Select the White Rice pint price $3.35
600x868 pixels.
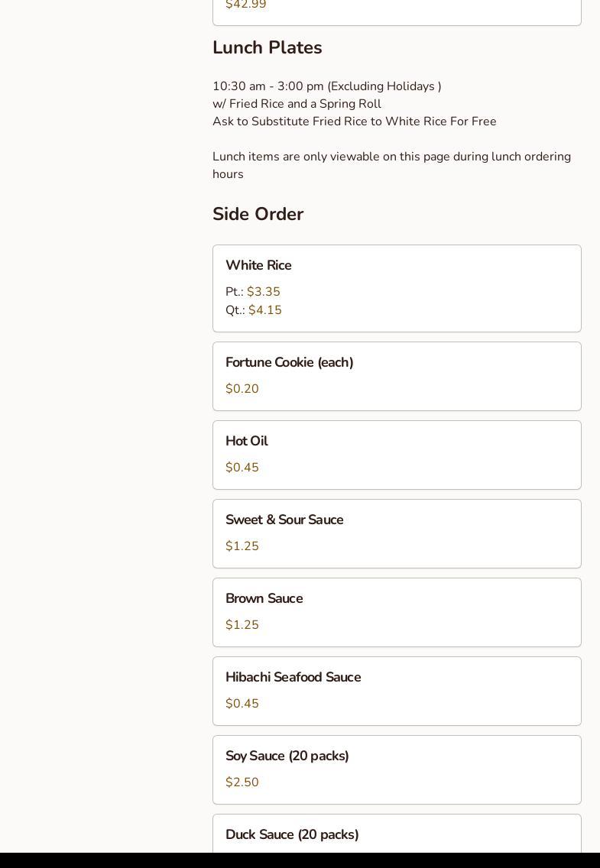[x=264, y=292]
